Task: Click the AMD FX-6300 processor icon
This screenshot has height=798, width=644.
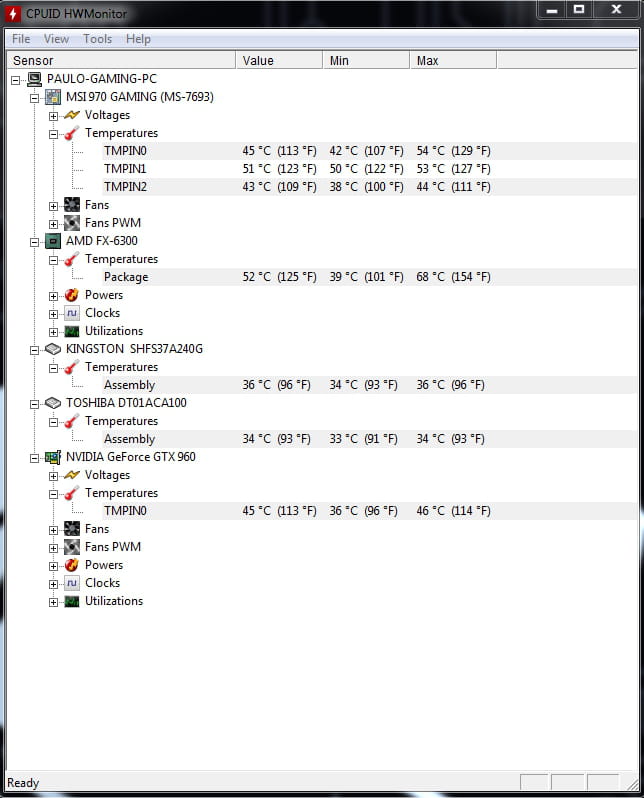Action: (53, 241)
